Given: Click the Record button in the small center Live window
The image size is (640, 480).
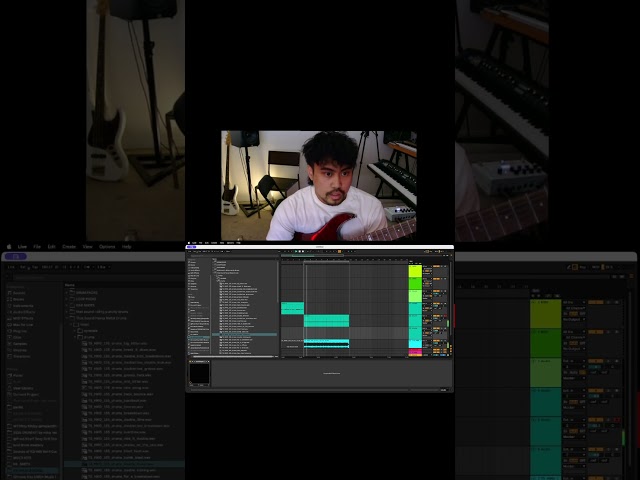Looking at the screenshot, I should (x=303, y=251).
